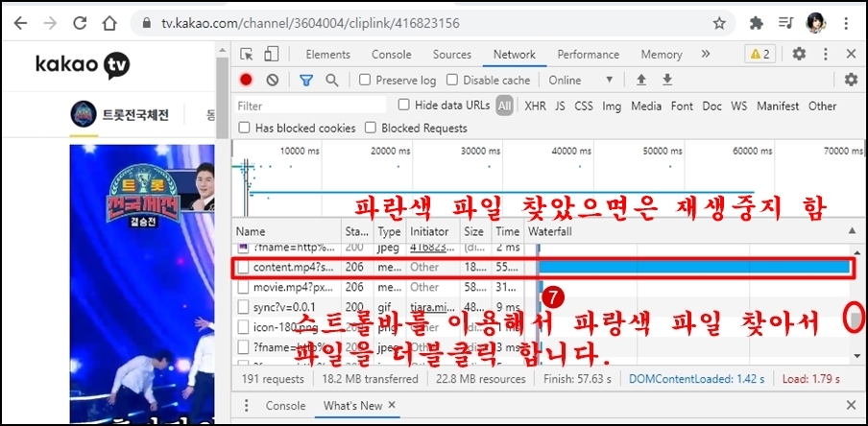The width and height of the screenshot is (868, 426).
Task: Click the address bar URL
Action: pos(310,23)
